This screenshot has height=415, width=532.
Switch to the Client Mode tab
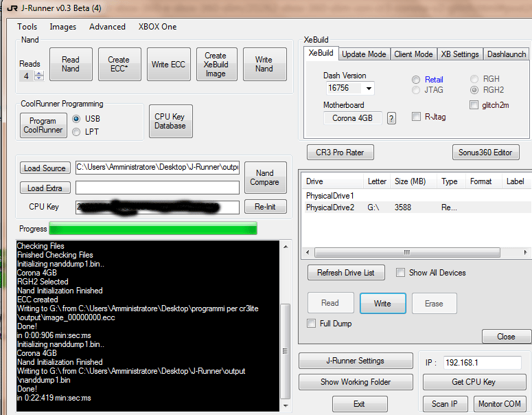(x=413, y=54)
